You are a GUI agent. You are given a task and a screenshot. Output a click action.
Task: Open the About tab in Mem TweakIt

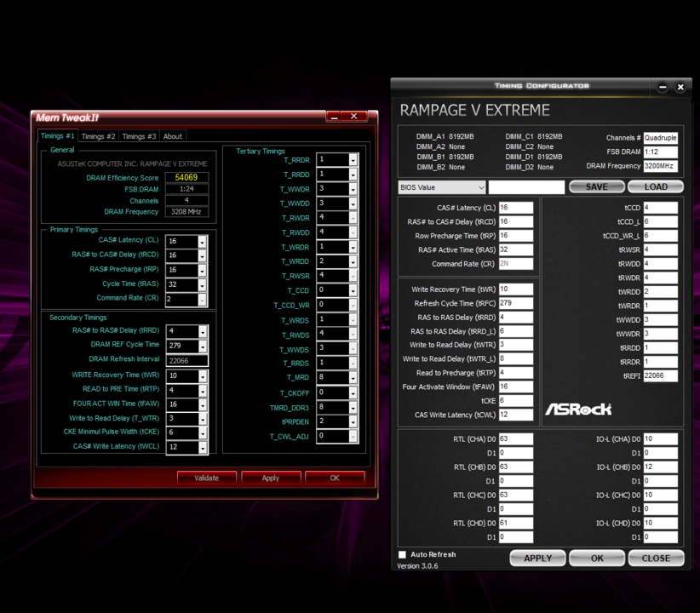point(172,136)
